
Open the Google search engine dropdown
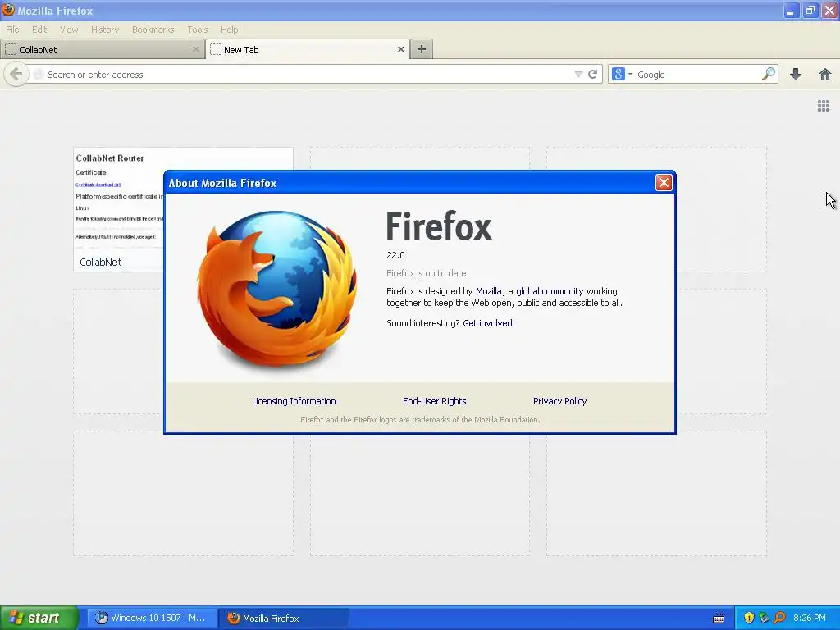623,74
